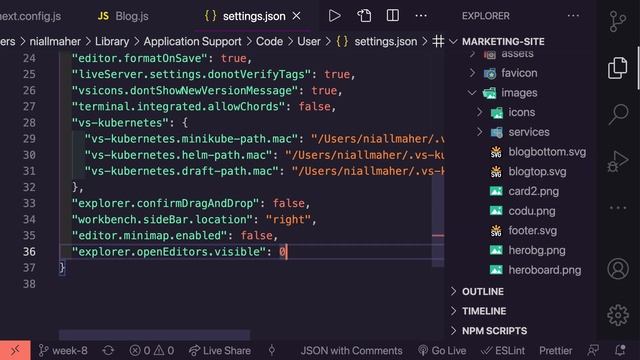This screenshot has height=360, width=640.
Task: Switch to the Blog.js tab
Action: pos(123,16)
